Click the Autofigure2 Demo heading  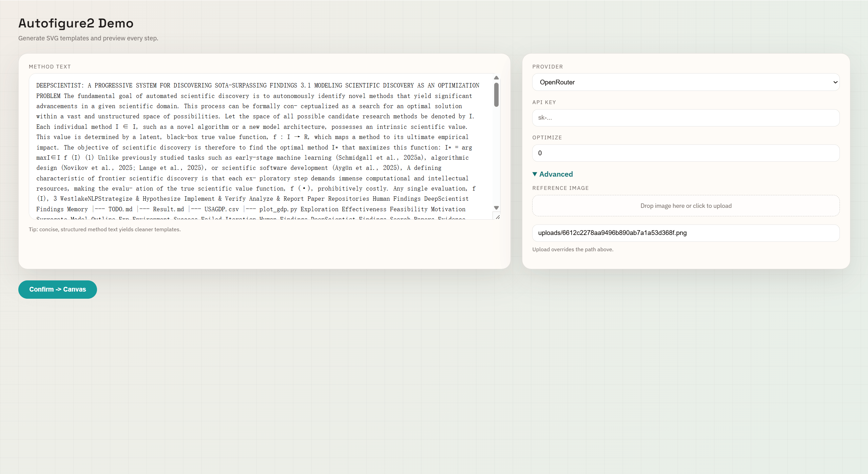[76, 23]
